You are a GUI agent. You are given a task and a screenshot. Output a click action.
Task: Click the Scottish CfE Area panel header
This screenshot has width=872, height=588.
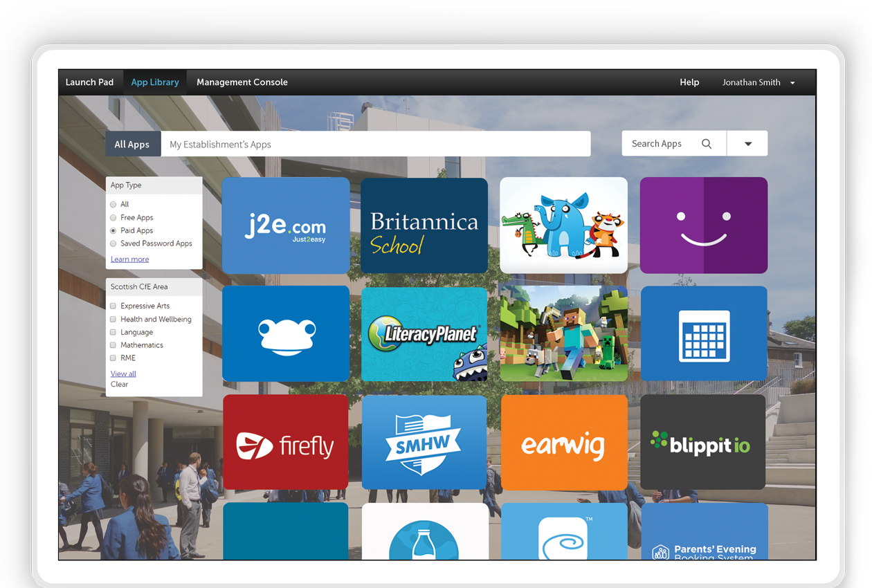tap(154, 287)
